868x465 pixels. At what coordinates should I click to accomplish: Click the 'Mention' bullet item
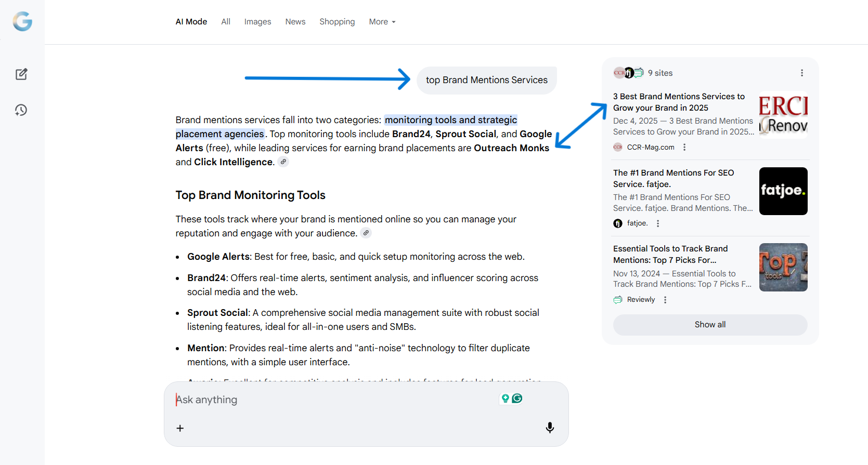pos(358,355)
